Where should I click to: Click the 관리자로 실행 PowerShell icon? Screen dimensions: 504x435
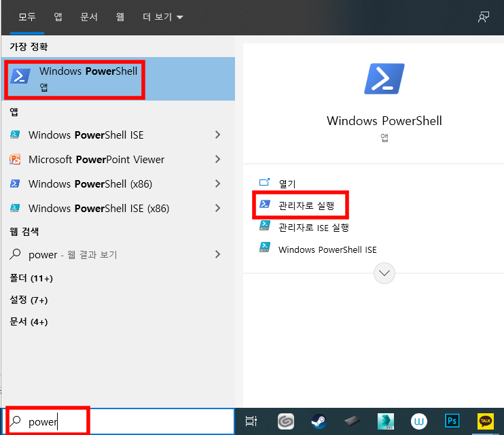point(264,204)
